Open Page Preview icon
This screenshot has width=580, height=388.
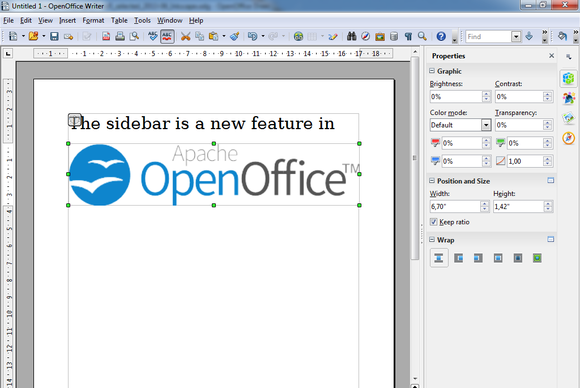(134, 36)
